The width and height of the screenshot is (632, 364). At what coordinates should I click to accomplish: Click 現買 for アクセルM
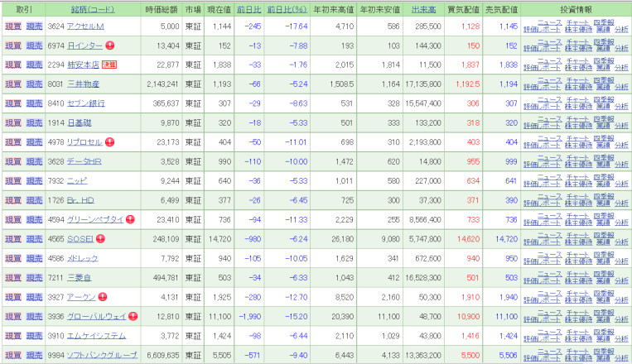pos(13,26)
